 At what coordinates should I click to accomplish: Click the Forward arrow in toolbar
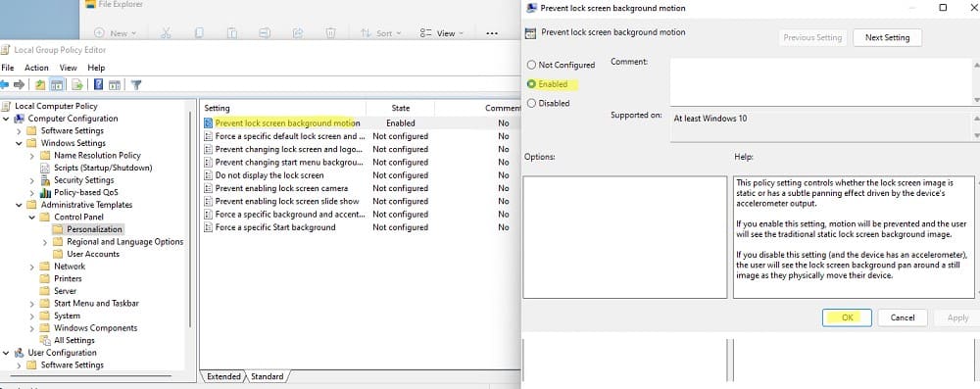click(20, 84)
